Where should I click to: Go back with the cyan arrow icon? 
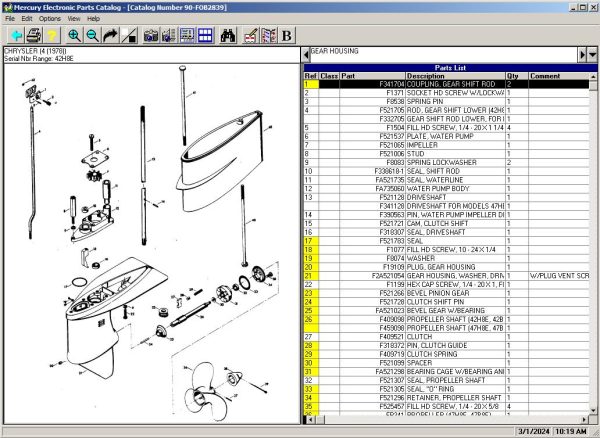point(16,36)
